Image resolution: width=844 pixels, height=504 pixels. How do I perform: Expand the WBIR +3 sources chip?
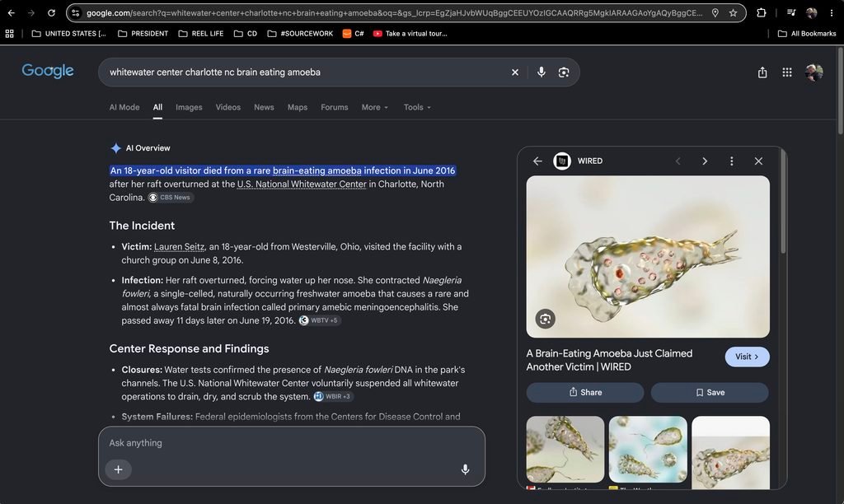333,396
